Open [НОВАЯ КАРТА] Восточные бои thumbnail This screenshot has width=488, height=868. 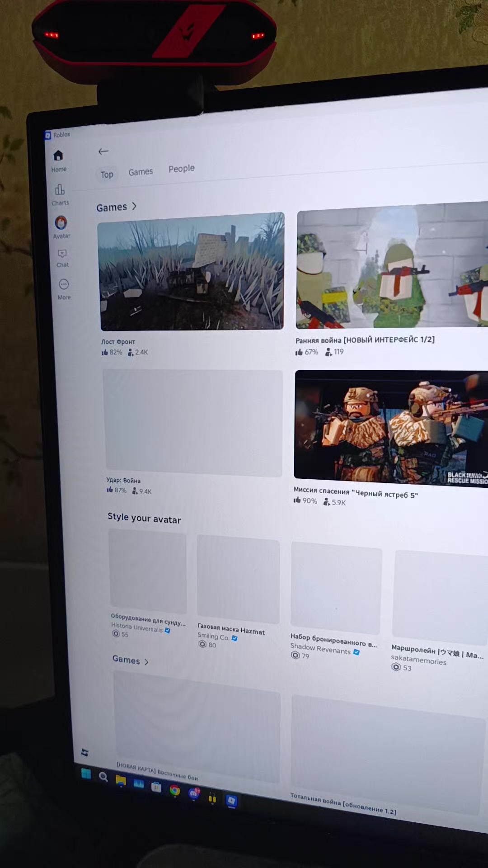[197, 727]
